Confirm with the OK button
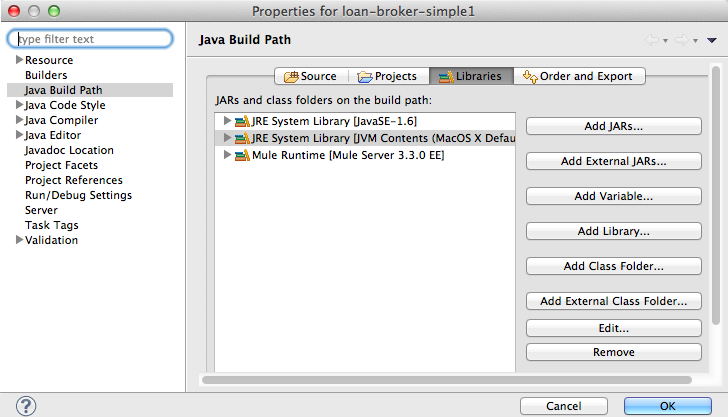Screen dimensions: 728x417 (668, 406)
